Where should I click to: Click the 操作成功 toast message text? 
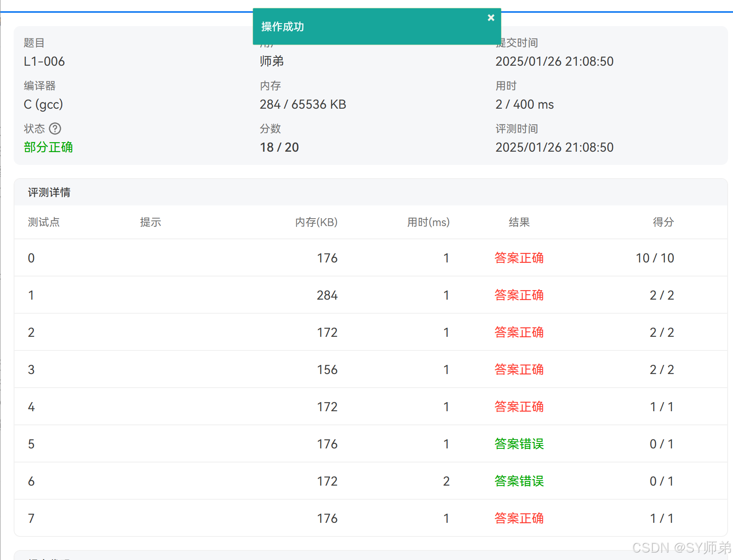(283, 27)
